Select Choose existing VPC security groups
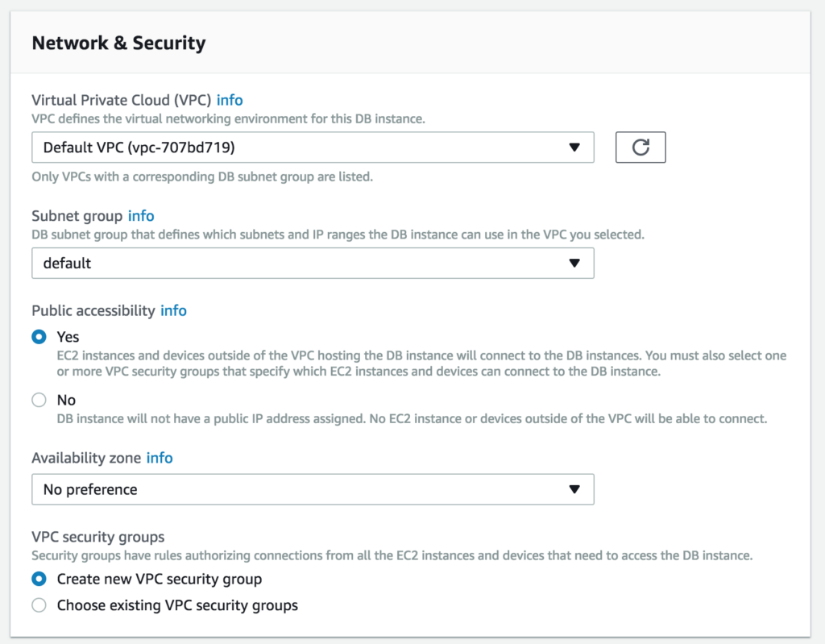The image size is (825, 644). 39,605
